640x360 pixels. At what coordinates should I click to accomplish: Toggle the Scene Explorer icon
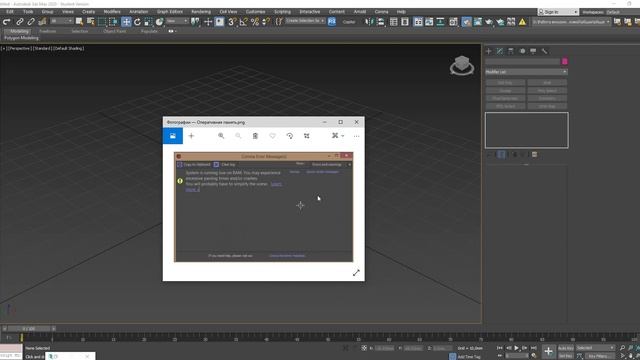[x=393, y=22]
